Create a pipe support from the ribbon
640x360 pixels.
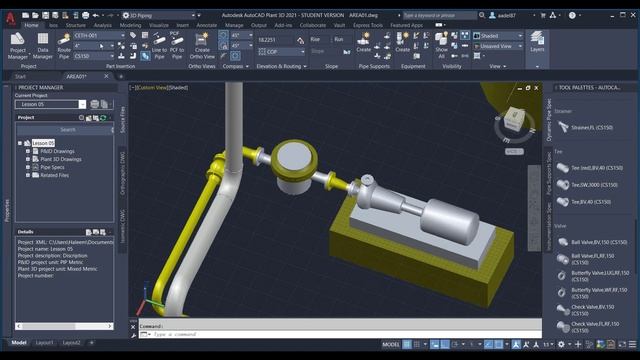click(x=363, y=42)
